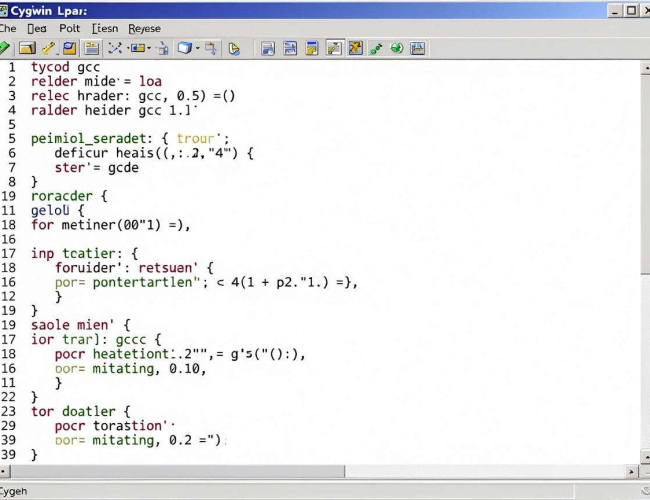Open the Iiesn menu
Screen dimensions: 650x500
tap(105, 28)
